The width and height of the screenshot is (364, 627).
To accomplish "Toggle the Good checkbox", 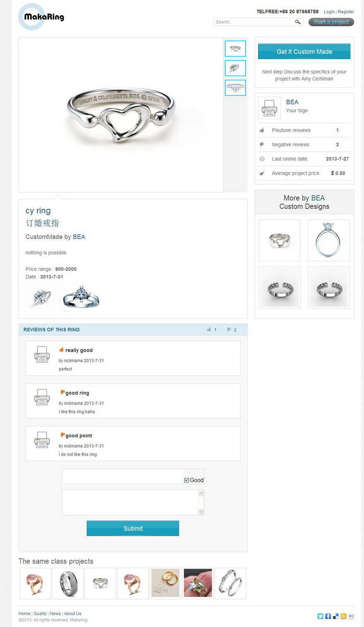I will 187,480.
